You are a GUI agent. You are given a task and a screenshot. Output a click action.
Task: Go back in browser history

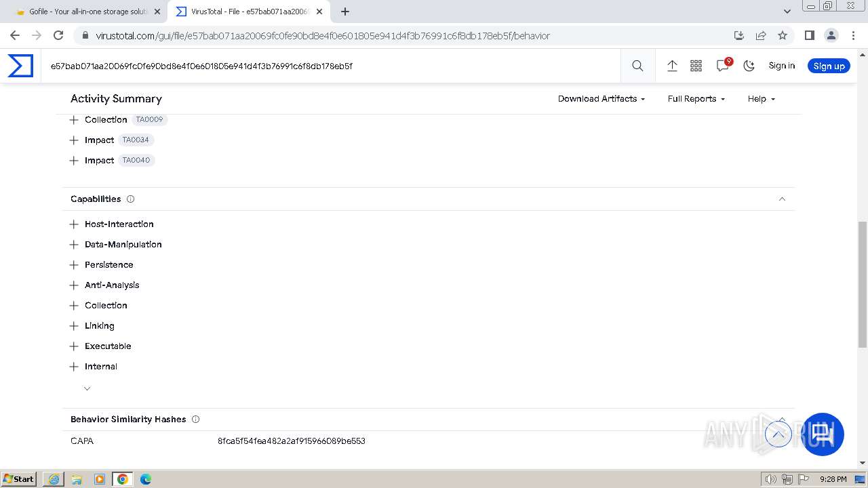pyautogui.click(x=15, y=35)
